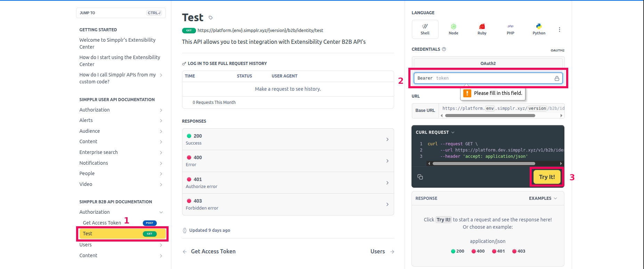Open more languages three-dot menu
Screen dimensions: 644x269
559,30
